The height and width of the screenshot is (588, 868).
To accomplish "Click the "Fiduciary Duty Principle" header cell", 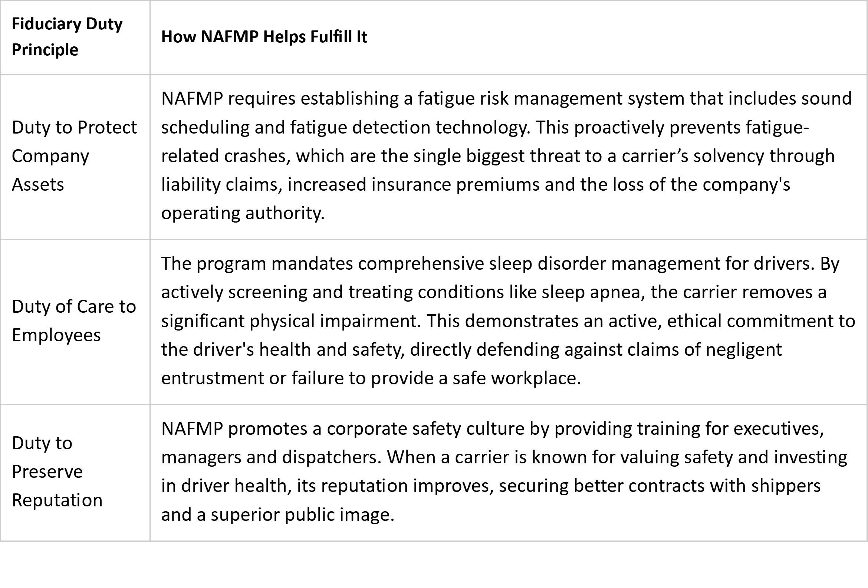I will (x=67, y=37).
